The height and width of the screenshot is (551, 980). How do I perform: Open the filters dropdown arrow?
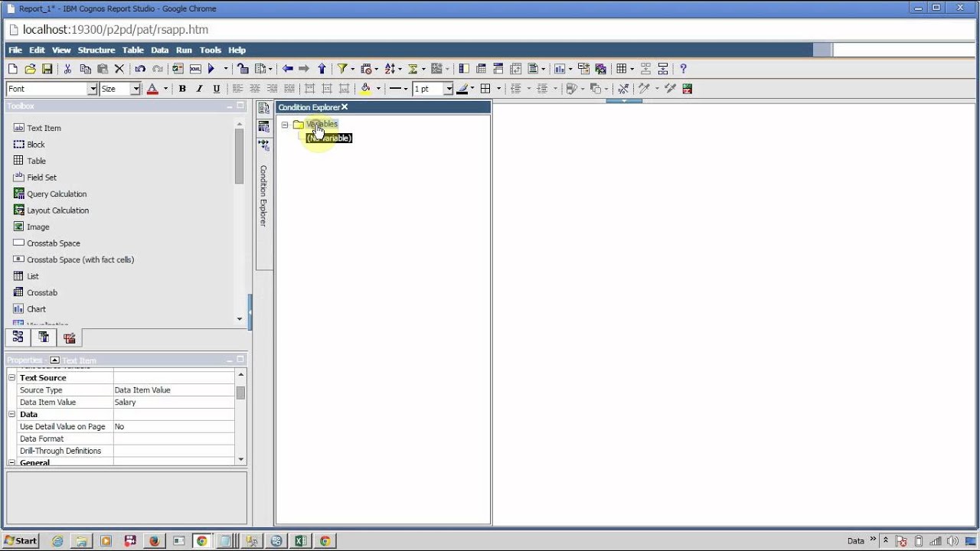click(x=353, y=69)
